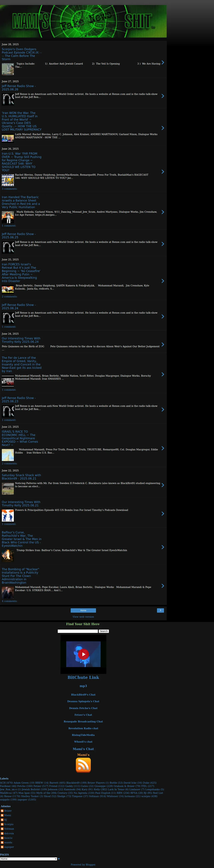Open the PAGES dropdown showing Home

click(x=29, y=859)
